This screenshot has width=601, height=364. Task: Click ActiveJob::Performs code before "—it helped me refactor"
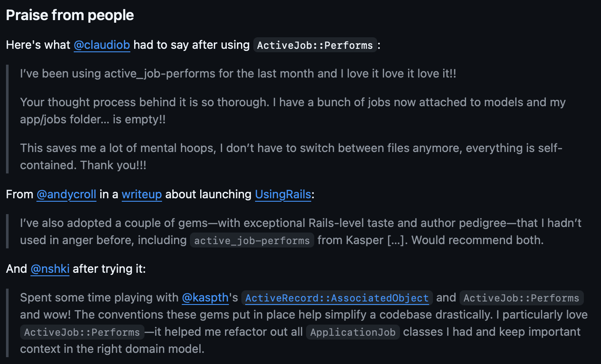[82, 332]
